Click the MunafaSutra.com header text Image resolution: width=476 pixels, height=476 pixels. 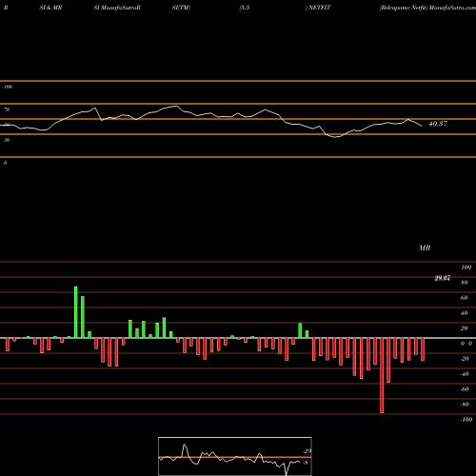click(x=452, y=8)
